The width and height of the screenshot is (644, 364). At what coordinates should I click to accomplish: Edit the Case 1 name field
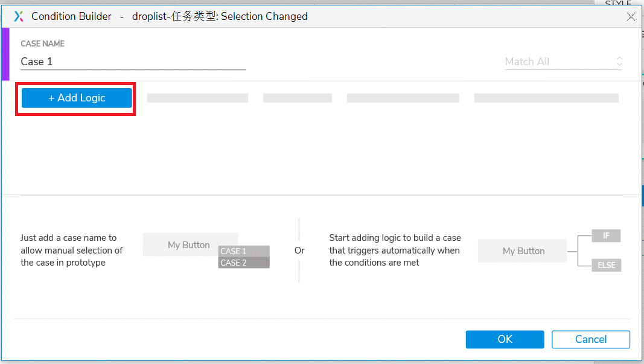tap(133, 62)
